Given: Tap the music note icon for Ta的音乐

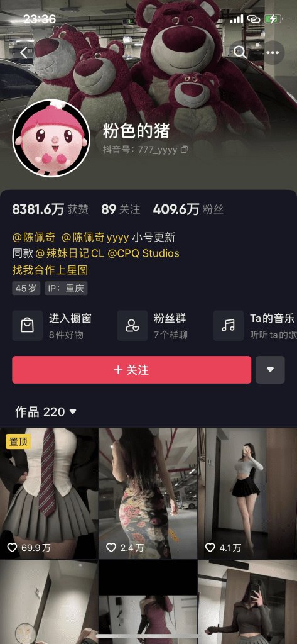Looking at the screenshot, I should click(x=228, y=326).
